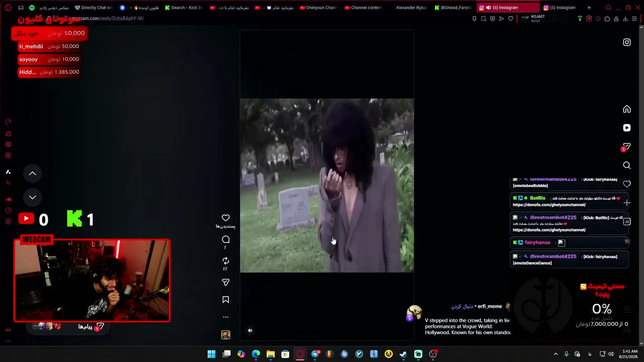Open the donofa.com link in BotRix message
Image resolution: width=644 pixels, height=362 pixels.
(x=549, y=205)
